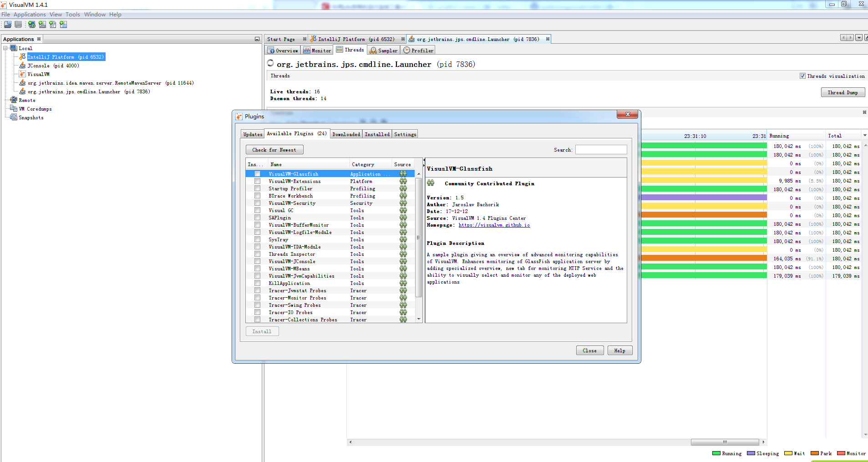868x462 pixels.
Task: Click plugin list scrollbar up arrow
Action: pos(419,174)
